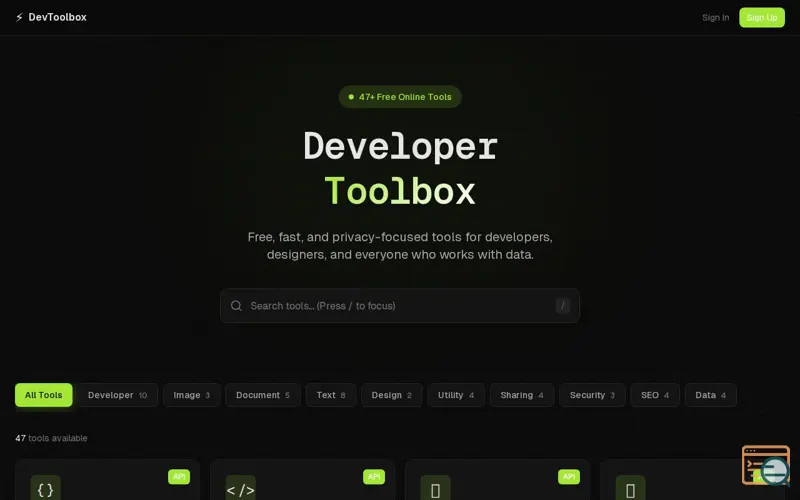Select the SEO category filter

(x=655, y=395)
